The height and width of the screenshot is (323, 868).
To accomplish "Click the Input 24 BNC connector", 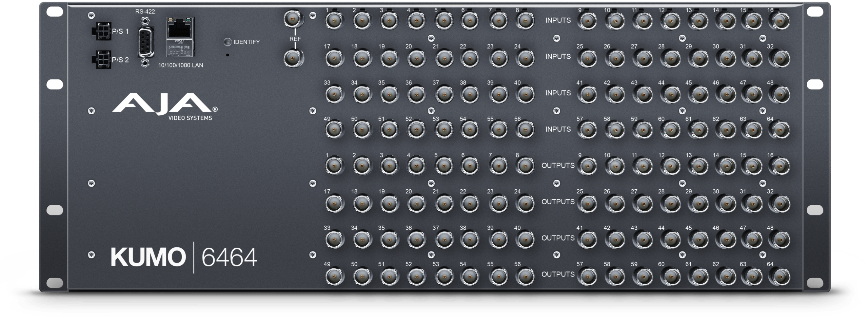I will pyautogui.click(x=525, y=58).
